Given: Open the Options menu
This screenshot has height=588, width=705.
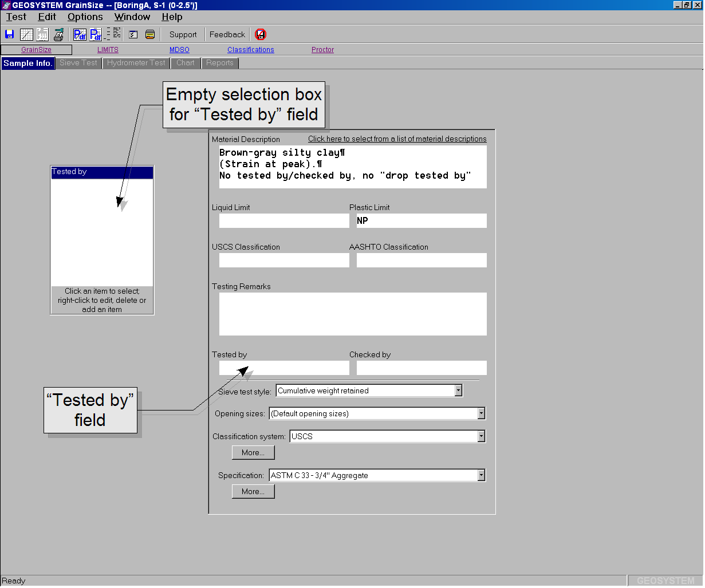Looking at the screenshot, I should coord(85,17).
